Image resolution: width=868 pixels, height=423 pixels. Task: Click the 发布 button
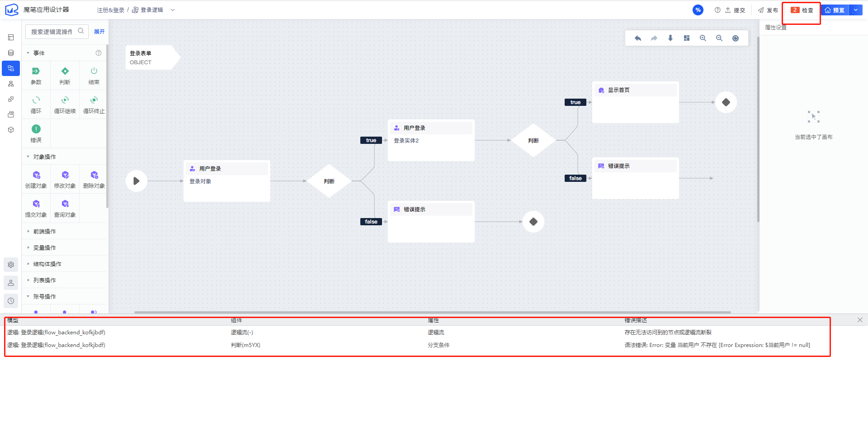pos(768,10)
